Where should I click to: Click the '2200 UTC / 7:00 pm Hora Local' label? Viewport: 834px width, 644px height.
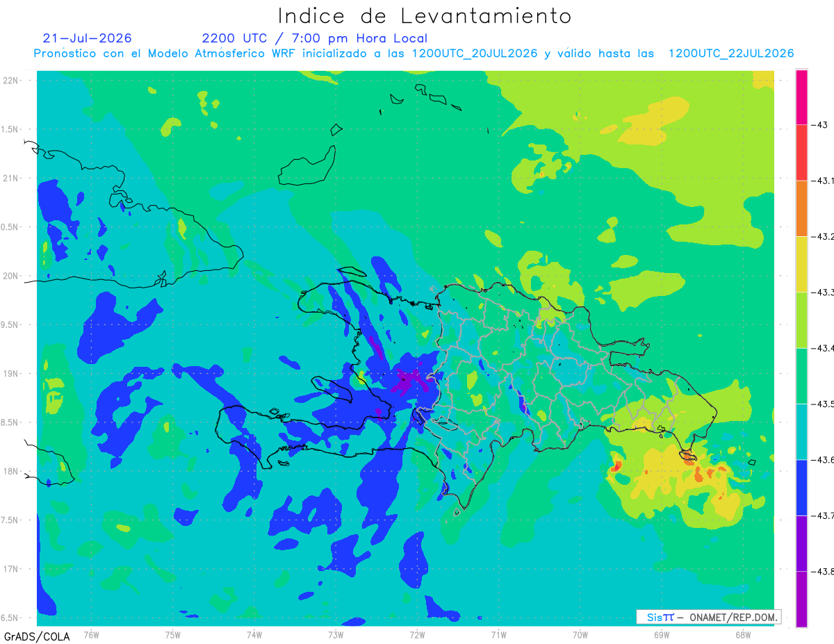[315, 38]
